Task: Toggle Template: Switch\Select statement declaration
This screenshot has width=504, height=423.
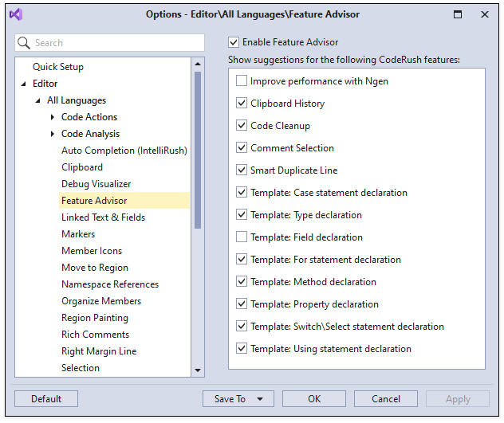Action: tap(242, 326)
